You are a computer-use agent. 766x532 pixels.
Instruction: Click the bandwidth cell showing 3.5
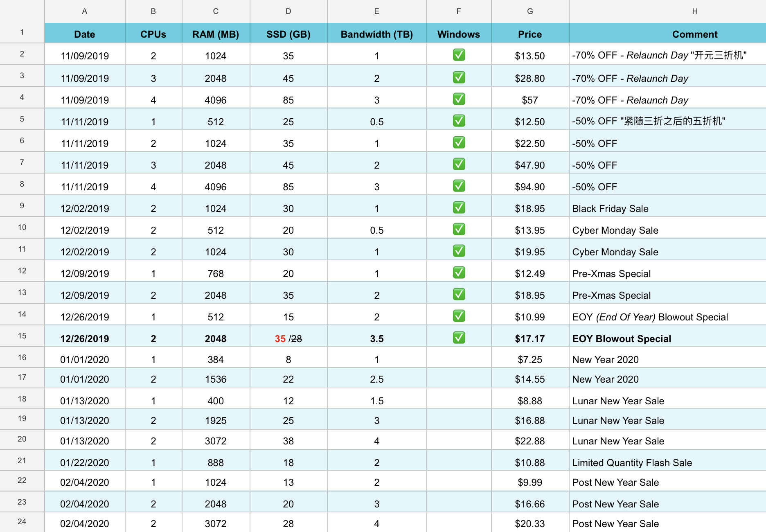point(377,336)
